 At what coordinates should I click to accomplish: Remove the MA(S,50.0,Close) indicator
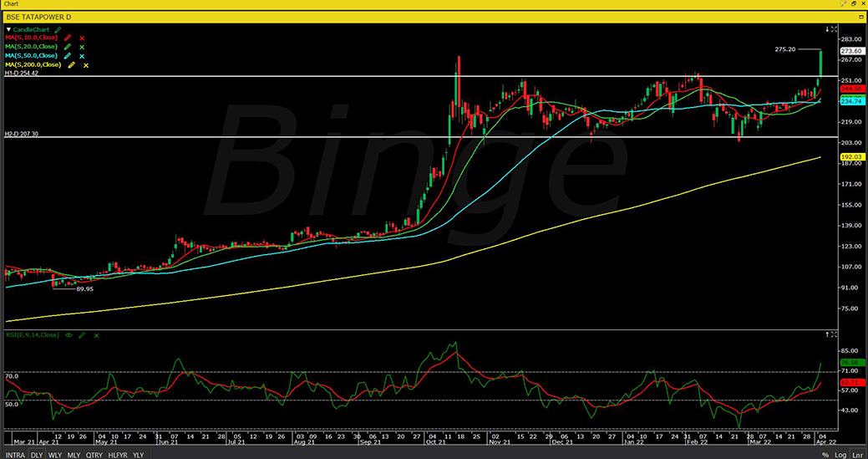82,56
